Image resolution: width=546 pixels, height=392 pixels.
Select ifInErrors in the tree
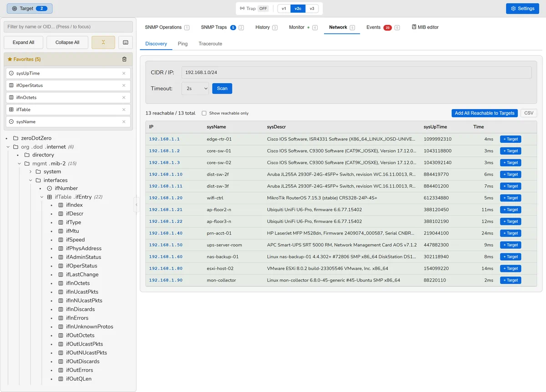point(77,318)
